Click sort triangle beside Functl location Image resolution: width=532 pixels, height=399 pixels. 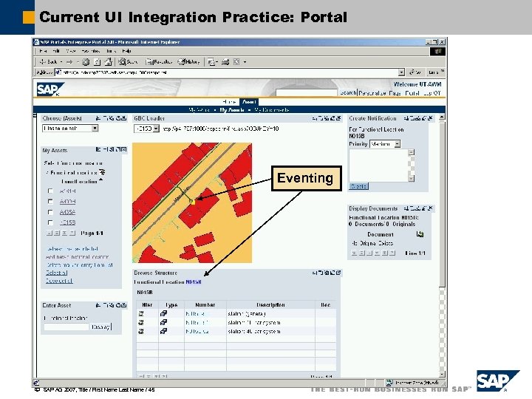point(100,180)
